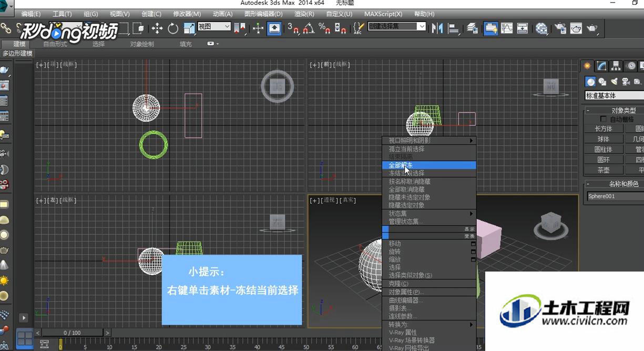Image resolution: width=644 pixels, height=351 pixels.
Task: Click the Edit Named Selection Sets icon
Action: [x=358, y=28]
